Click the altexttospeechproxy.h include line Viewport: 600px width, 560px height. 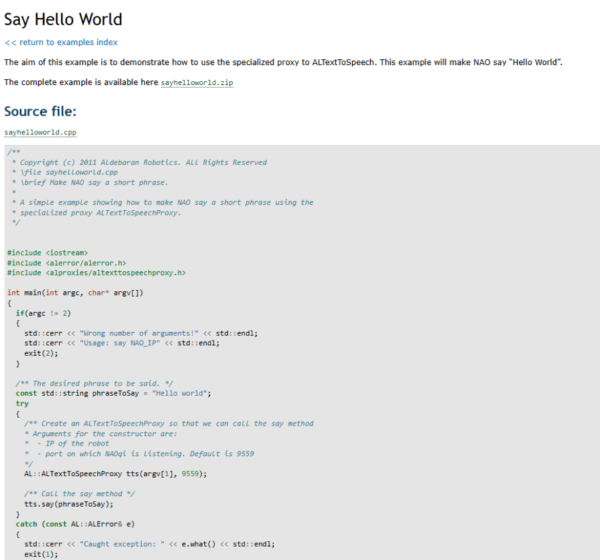[96, 272]
